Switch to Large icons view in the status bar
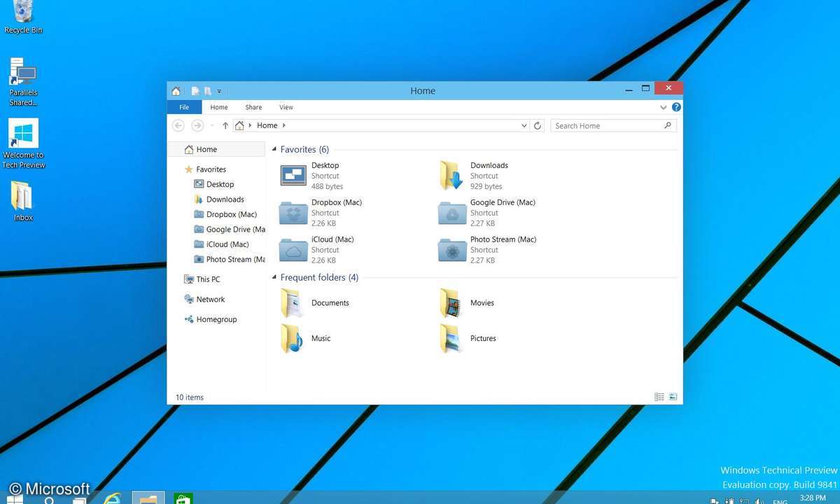Image resolution: width=840 pixels, height=504 pixels. 673,397
